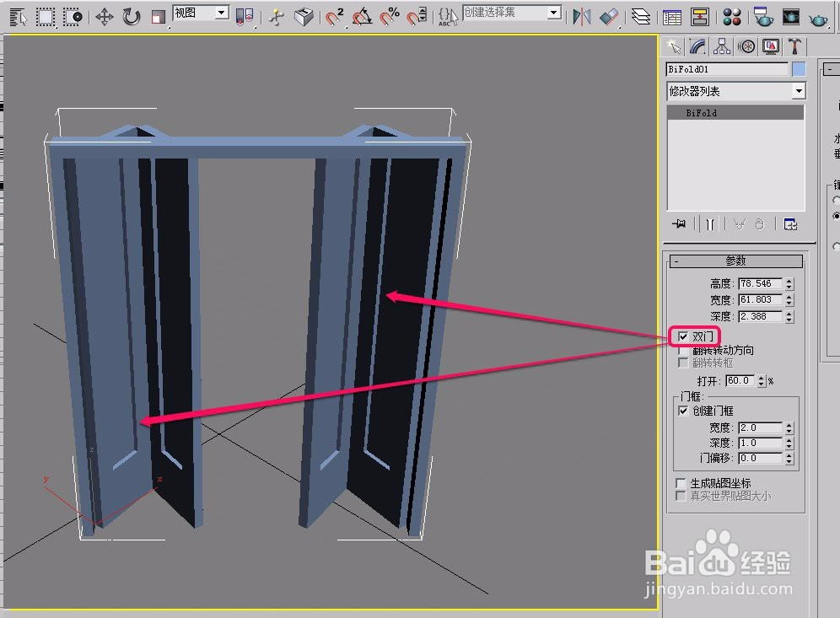The height and width of the screenshot is (618, 840).
Task: Open Curve Editor icon
Action: coord(672,17)
